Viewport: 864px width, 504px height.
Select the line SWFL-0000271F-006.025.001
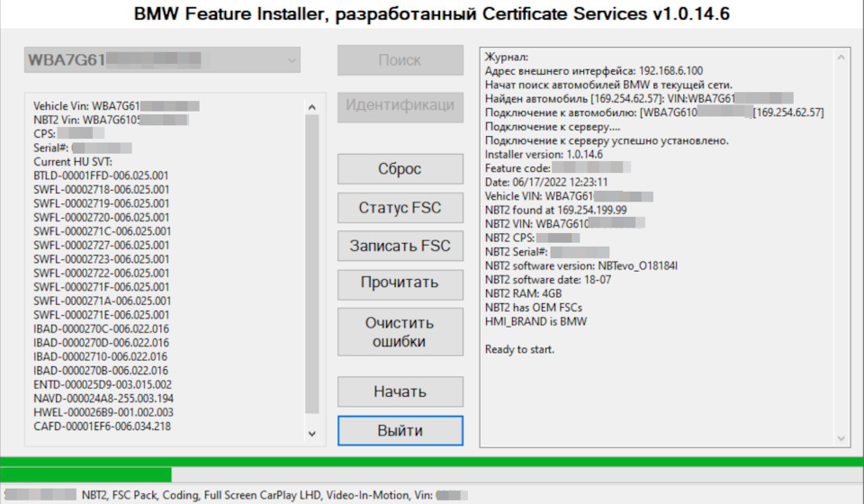click(x=102, y=287)
